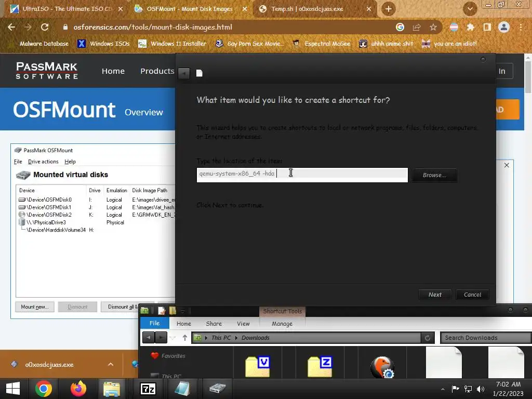Click the location text field in wizard
Viewport: 532px width, 399px height.
pos(302,175)
